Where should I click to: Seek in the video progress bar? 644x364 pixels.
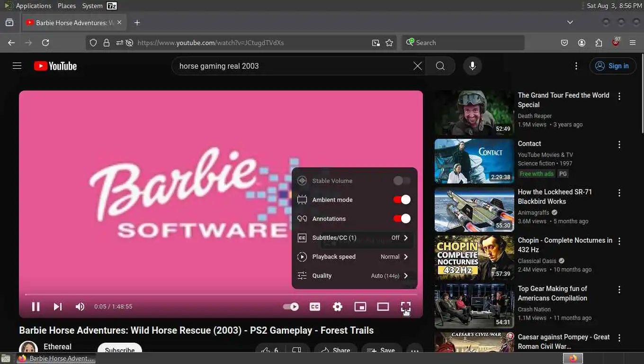pos(221,294)
